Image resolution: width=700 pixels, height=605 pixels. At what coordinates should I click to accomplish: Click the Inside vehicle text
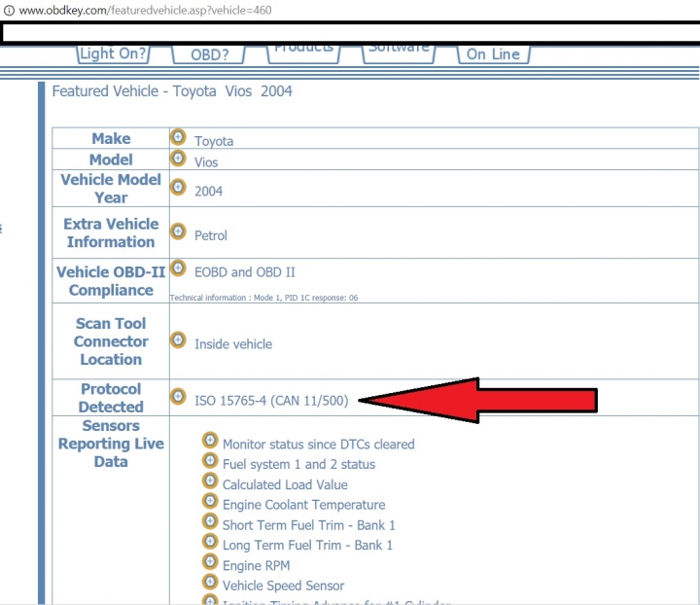point(233,344)
